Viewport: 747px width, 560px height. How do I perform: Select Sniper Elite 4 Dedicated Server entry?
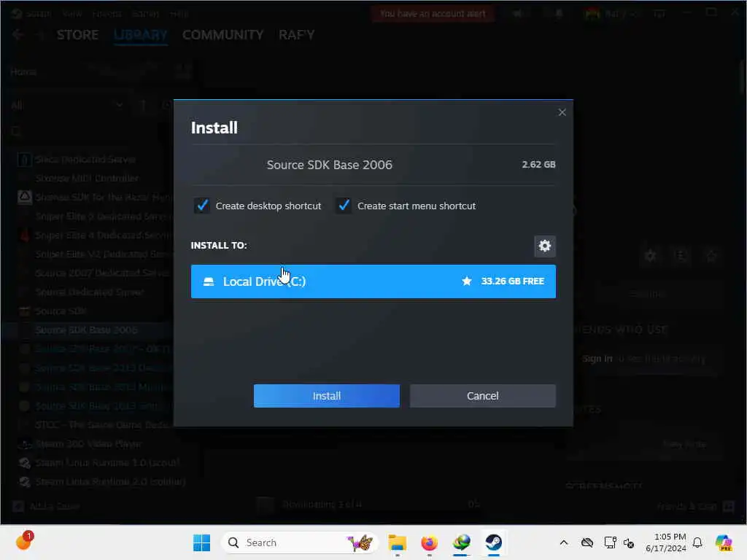click(x=102, y=236)
